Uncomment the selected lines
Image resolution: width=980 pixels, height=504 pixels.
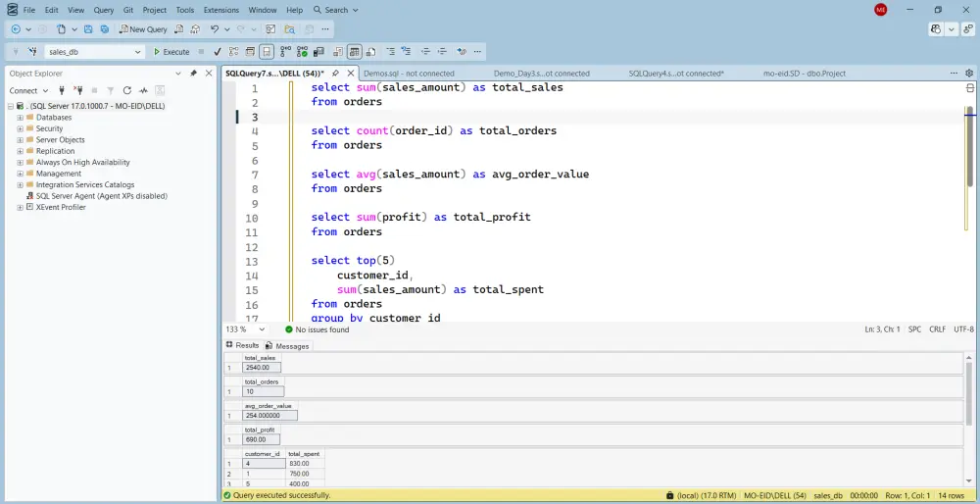(407, 51)
